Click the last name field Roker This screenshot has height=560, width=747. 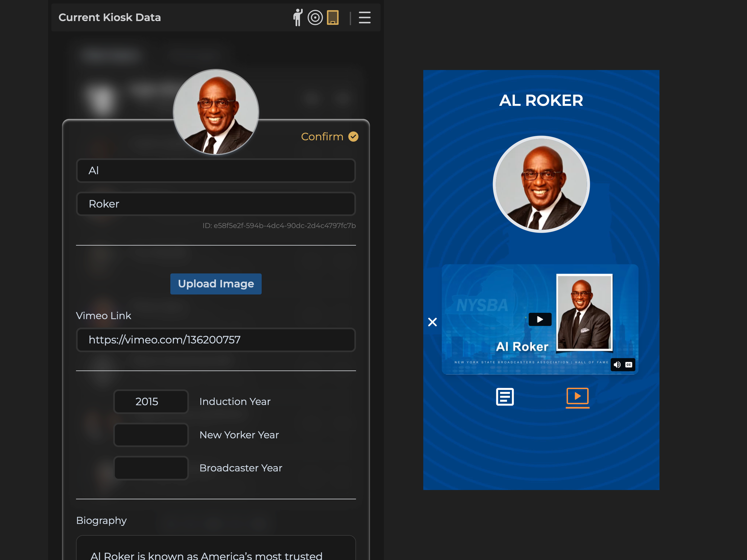click(216, 204)
